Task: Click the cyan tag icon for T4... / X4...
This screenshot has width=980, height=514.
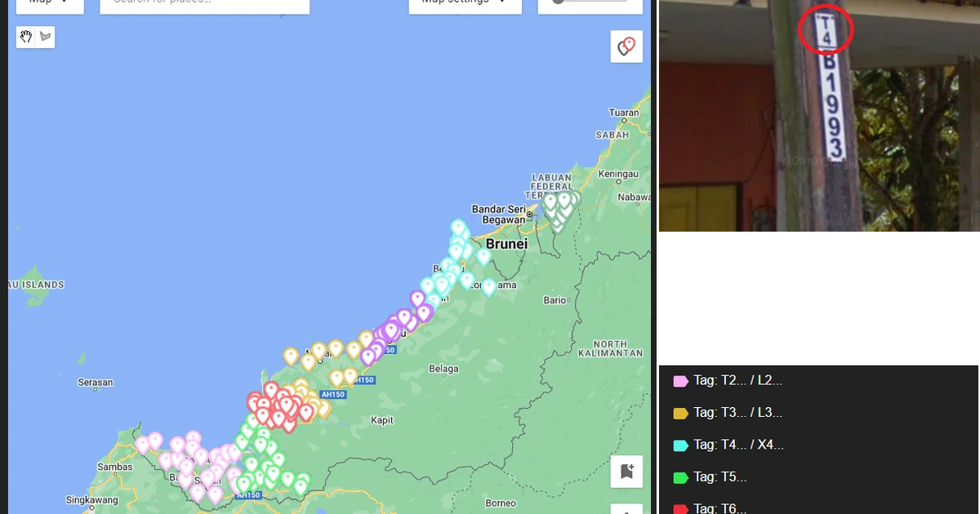Action: [680, 445]
